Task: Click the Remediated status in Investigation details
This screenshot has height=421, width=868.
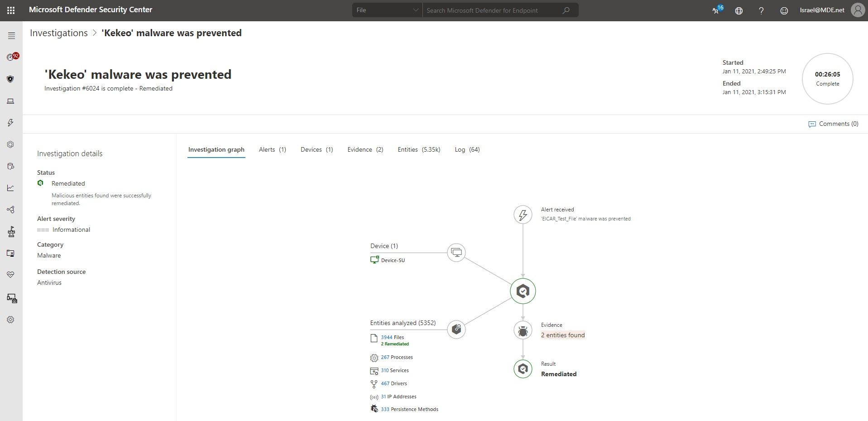Action: point(68,183)
